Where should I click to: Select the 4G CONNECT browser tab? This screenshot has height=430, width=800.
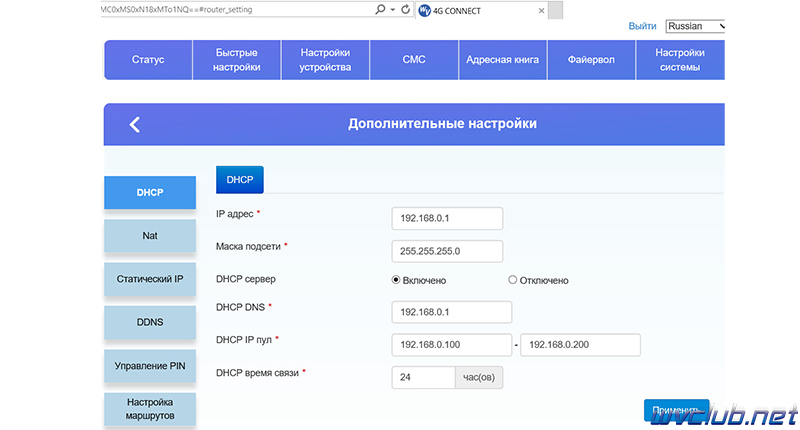click(x=482, y=11)
